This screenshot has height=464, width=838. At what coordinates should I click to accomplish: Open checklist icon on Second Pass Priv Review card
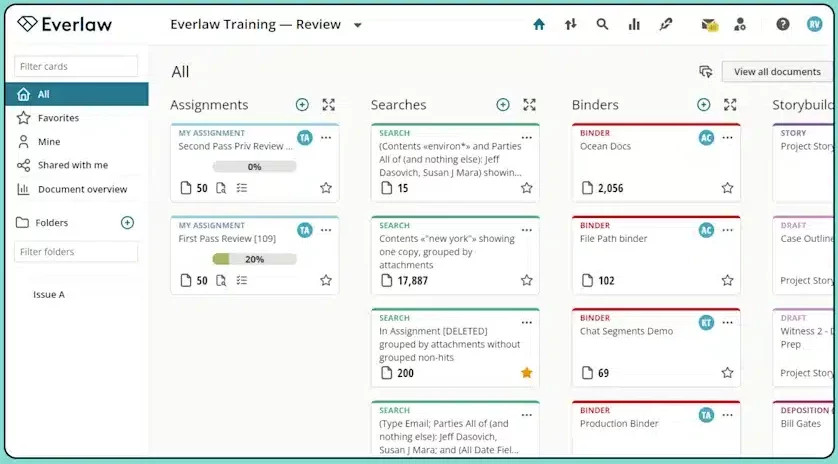(x=242, y=188)
